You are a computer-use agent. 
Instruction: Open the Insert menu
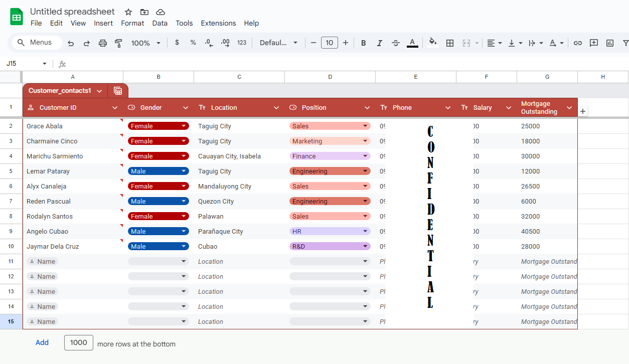[103, 23]
